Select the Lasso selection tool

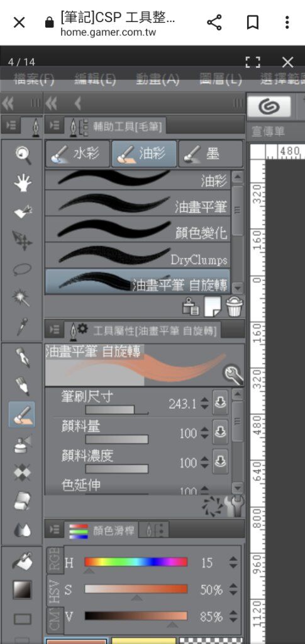point(23,269)
